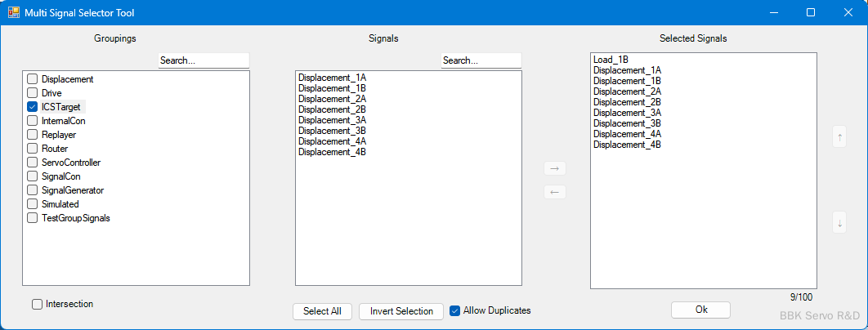Check the SignalGenerator grouping
This screenshot has height=330, width=868.
pos(33,190)
